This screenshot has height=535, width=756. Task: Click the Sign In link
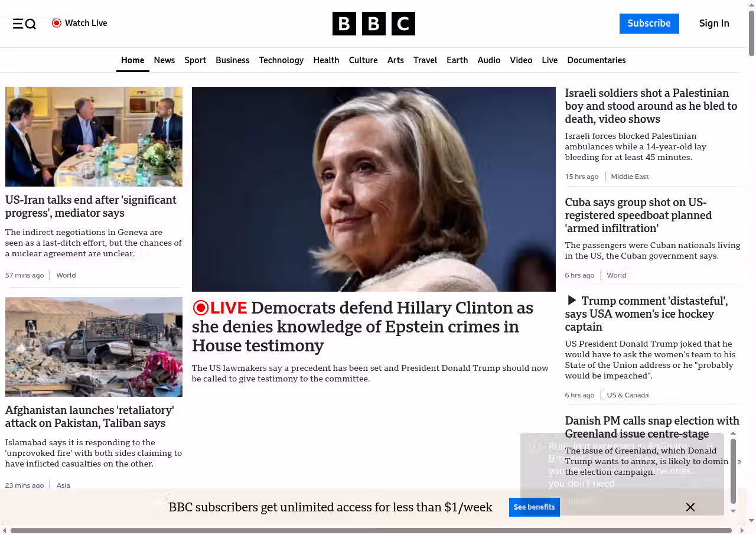(713, 24)
